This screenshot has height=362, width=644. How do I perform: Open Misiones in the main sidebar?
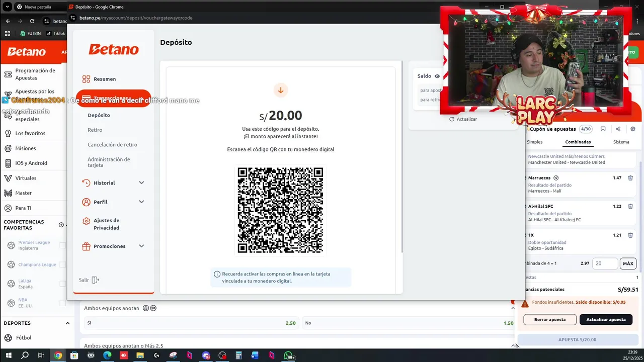pyautogui.click(x=25, y=148)
